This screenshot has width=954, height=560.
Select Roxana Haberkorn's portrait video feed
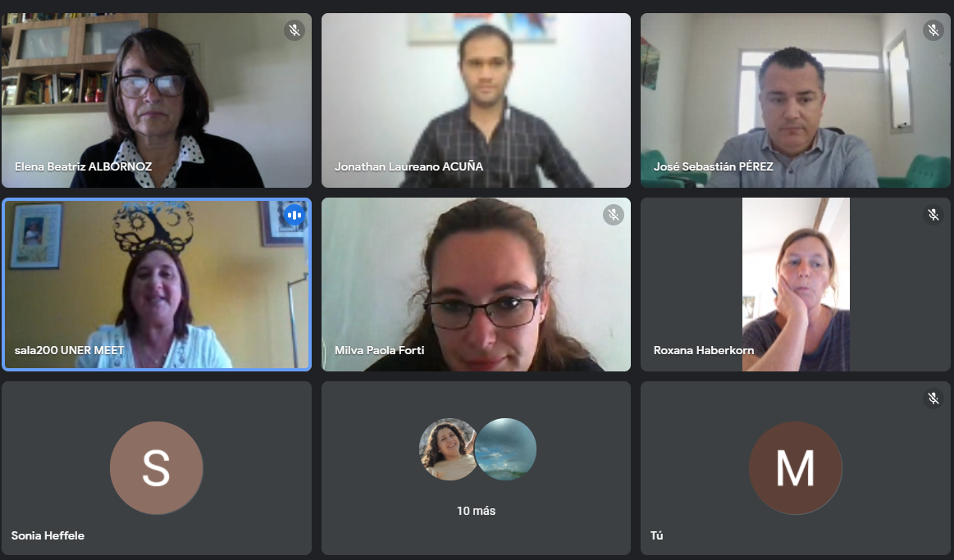(796, 284)
